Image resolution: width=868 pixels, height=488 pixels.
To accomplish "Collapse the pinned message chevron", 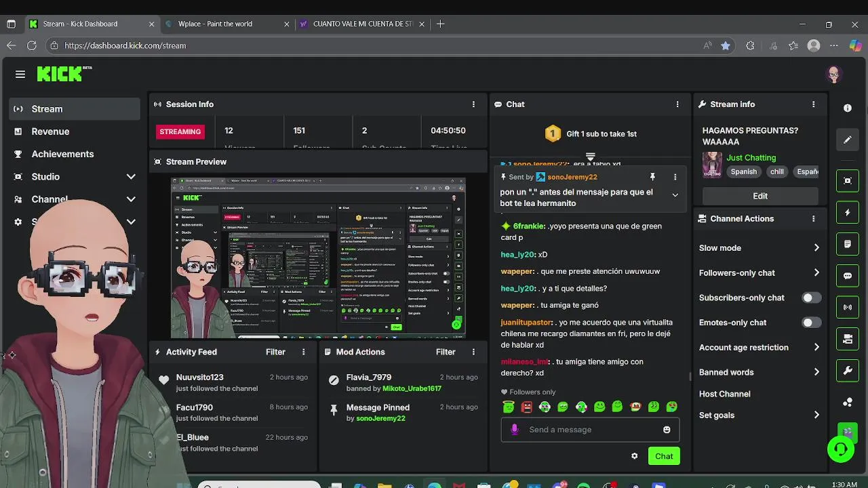I will point(675,195).
